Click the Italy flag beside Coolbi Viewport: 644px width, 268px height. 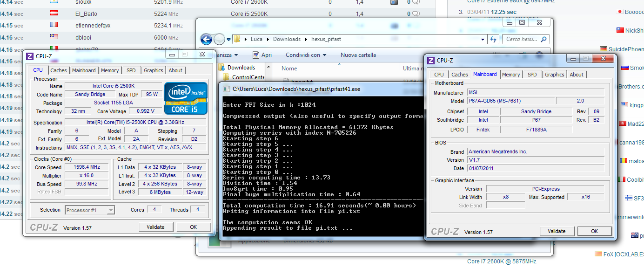pyautogui.click(x=621, y=179)
